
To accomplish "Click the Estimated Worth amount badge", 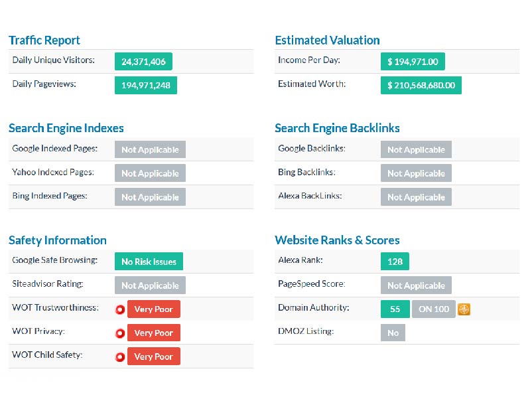I will click(x=421, y=86).
